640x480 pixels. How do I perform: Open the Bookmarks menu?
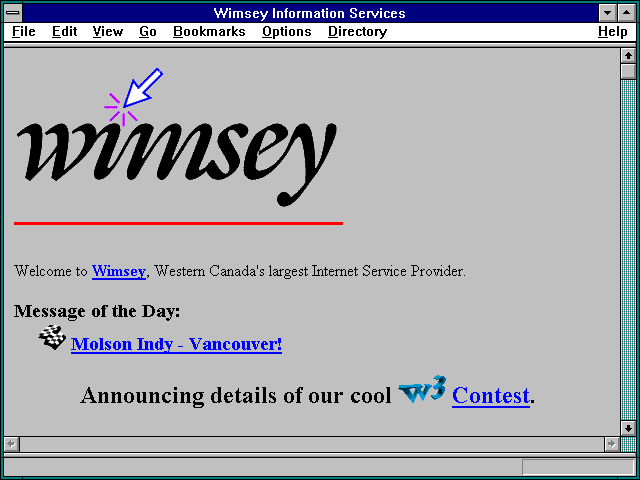209,31
